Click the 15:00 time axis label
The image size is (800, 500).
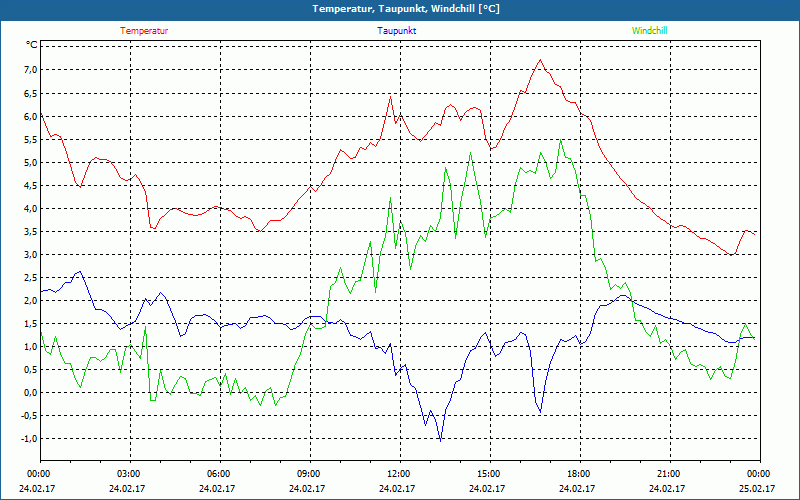click(488, 474)
